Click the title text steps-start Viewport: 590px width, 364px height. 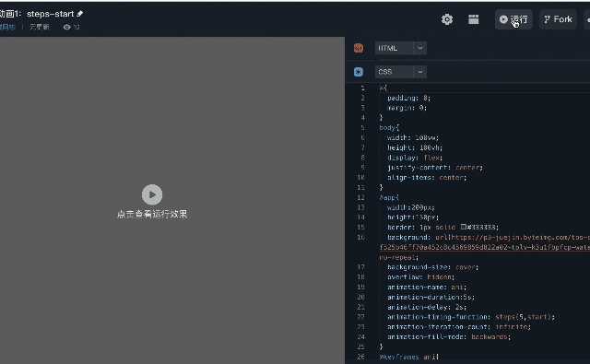[x=50, y=14]
